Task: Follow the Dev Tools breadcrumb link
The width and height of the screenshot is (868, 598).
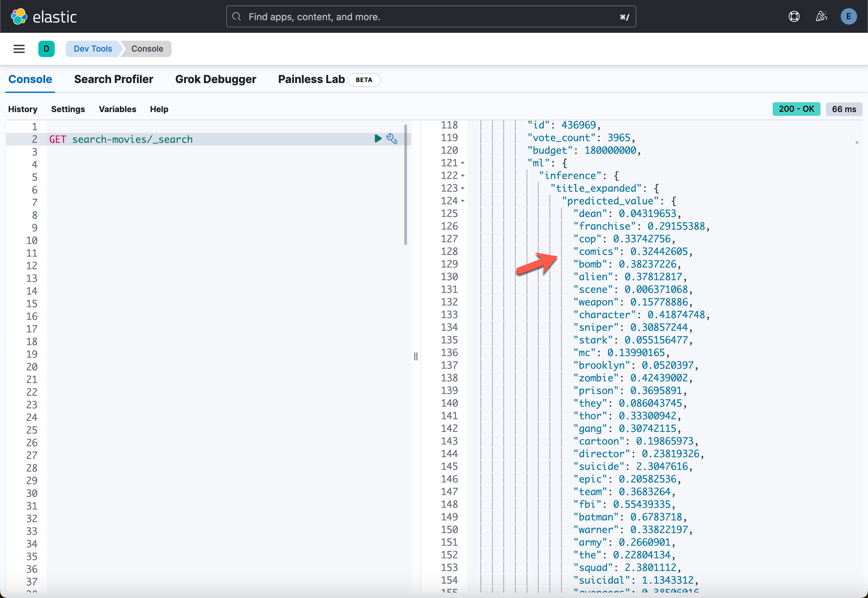Action: pyautogui.click(x=93, y=49)
